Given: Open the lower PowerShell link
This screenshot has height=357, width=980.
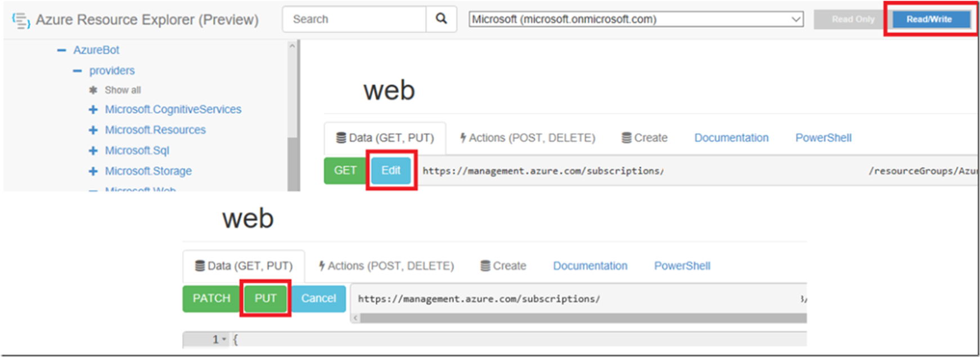Looking at the screenshot, I should pyautogui.click(x=682, y=266).
